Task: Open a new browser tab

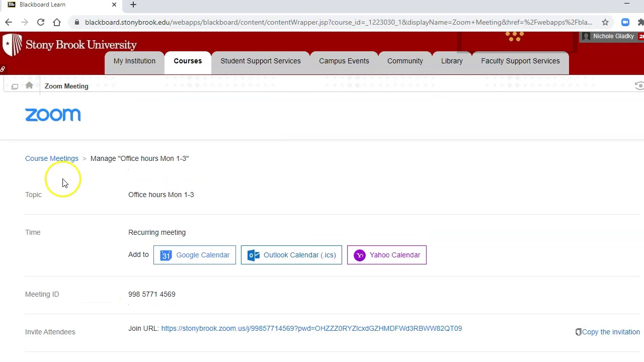Action: pyautogui.click(x=133, y=5)
